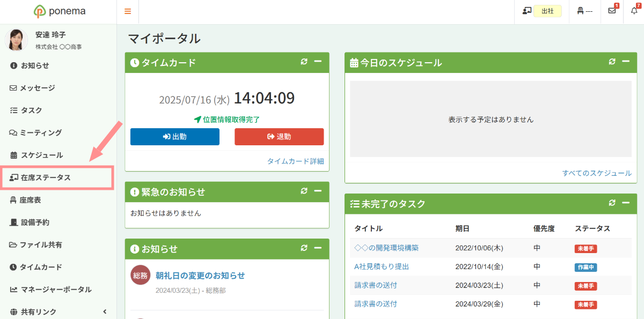Click the blue 出勤 button

coord(175,137)
